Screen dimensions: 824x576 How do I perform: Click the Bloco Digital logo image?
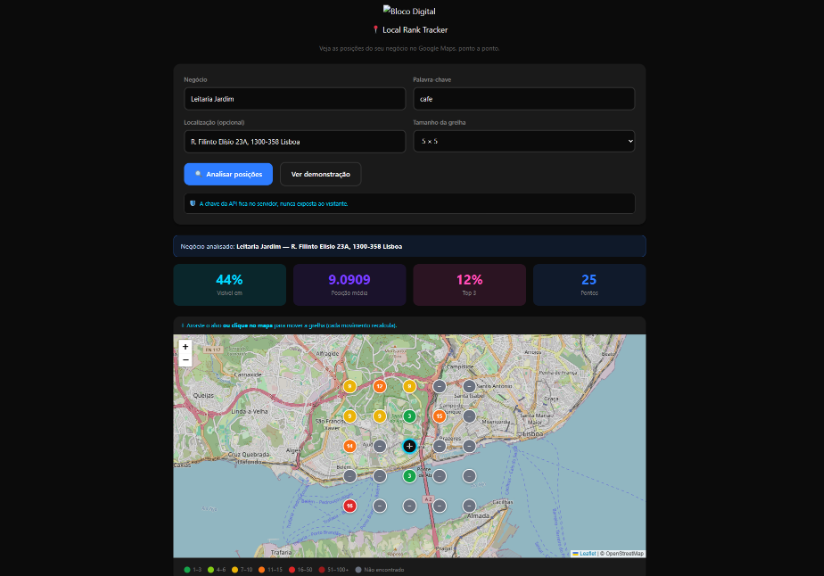coord(409,11)
